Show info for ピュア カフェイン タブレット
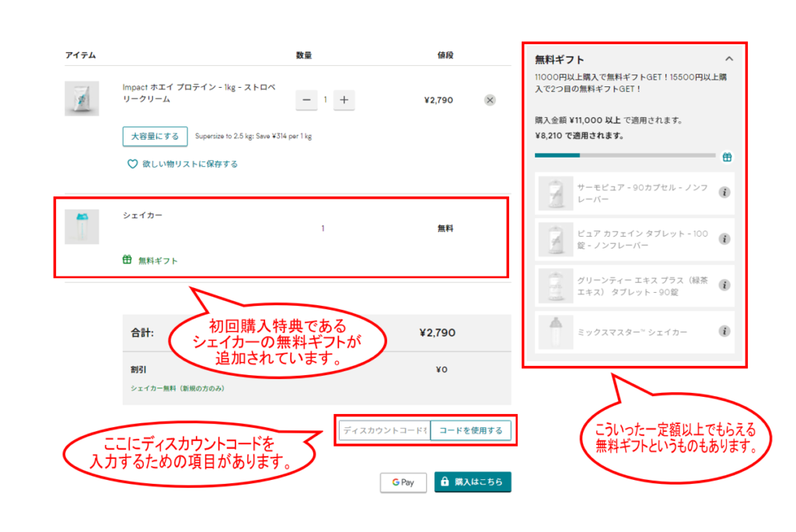Screen dimensions: 796x532 (x=724, y=239)
